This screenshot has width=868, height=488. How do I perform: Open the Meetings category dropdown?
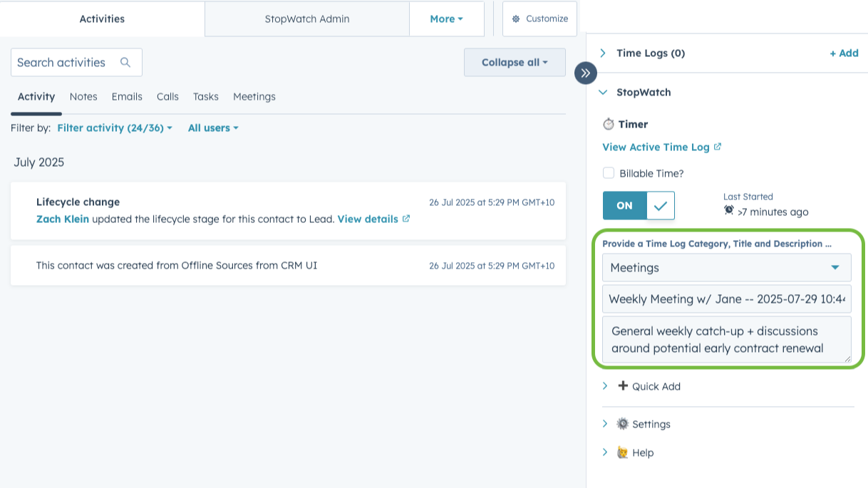pos(726,268)
